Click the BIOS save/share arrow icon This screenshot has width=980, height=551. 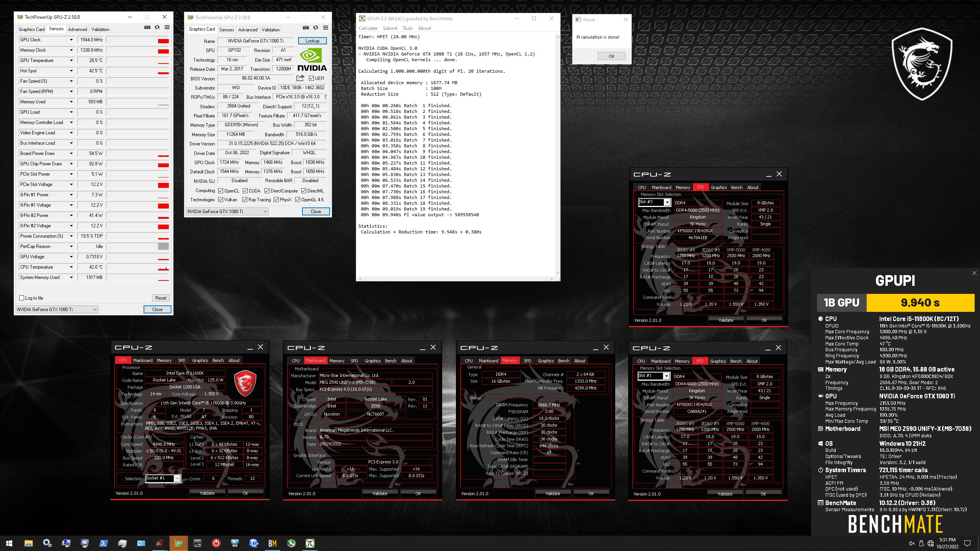point(301,78)
